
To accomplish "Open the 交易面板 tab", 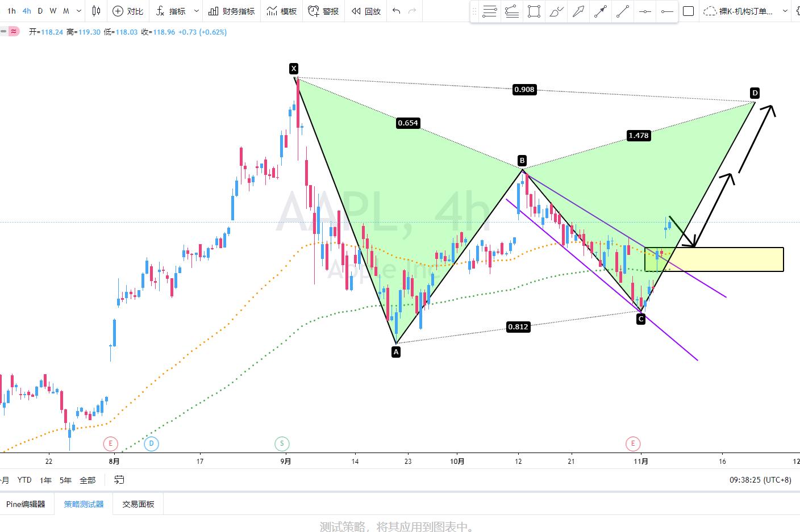I will tap(138, 504).
